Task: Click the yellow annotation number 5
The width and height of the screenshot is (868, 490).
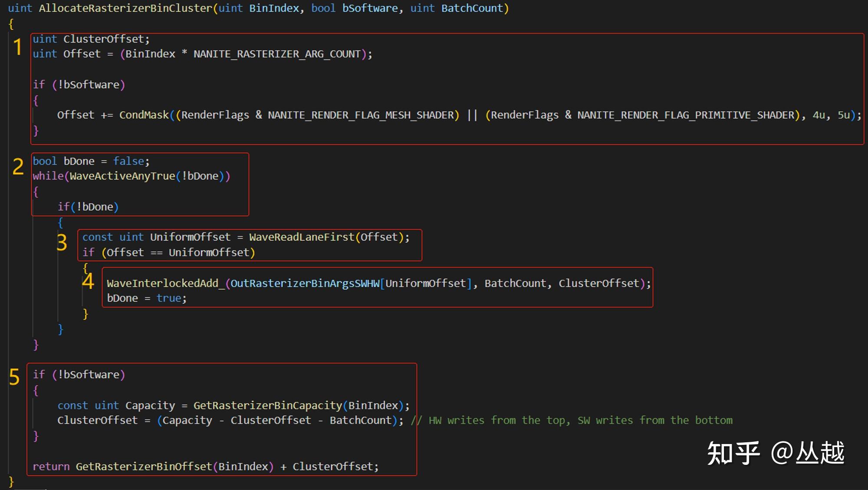Action: tap(14, 377)
